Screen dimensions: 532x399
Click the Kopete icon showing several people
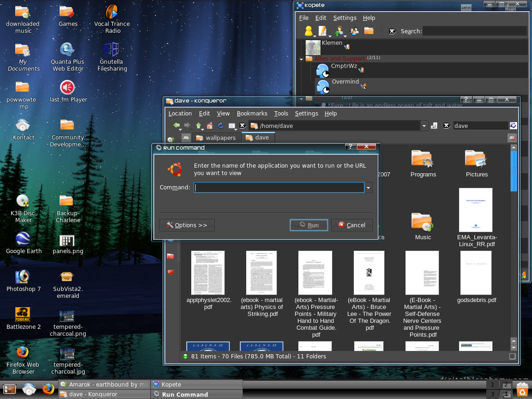354,31
